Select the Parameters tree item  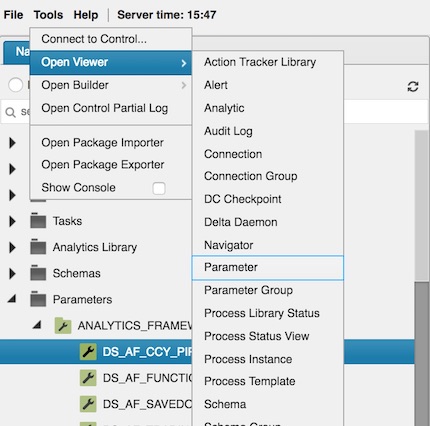pos(82,299)
